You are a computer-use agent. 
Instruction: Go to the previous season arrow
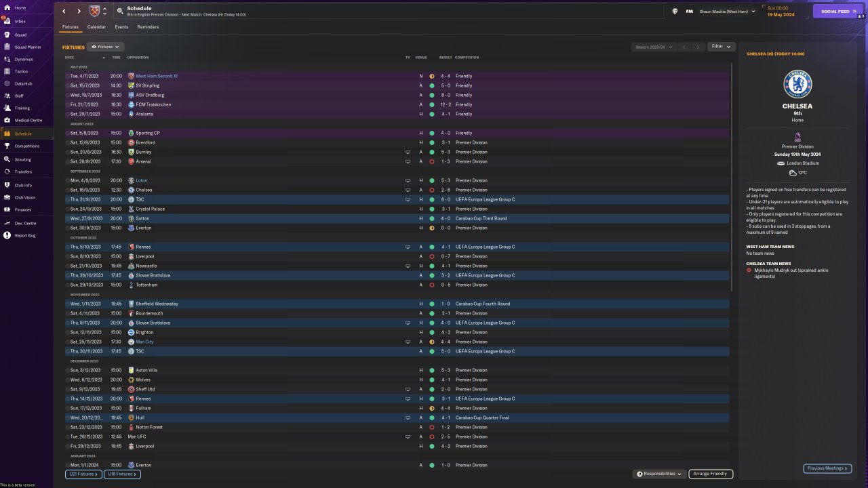pos(684,47)
